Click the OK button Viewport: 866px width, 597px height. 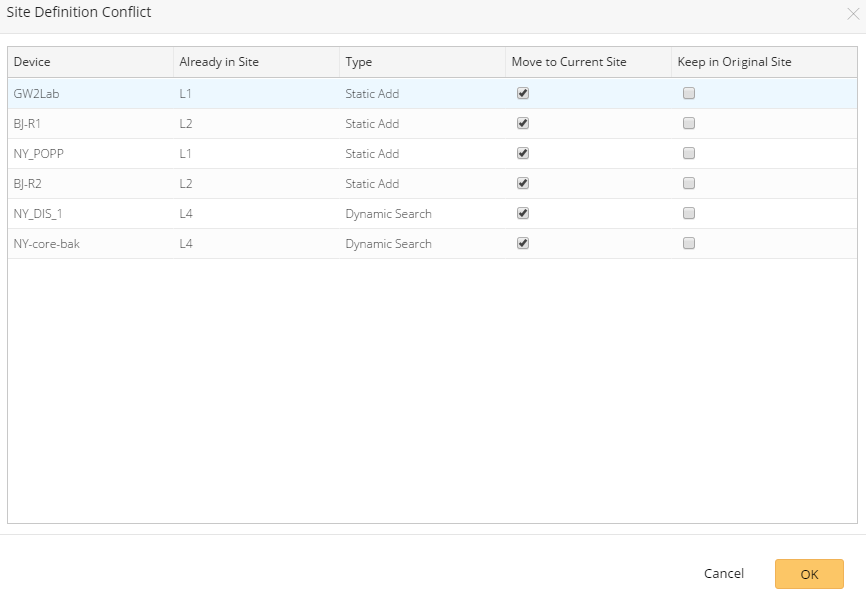tap(809, 574)
